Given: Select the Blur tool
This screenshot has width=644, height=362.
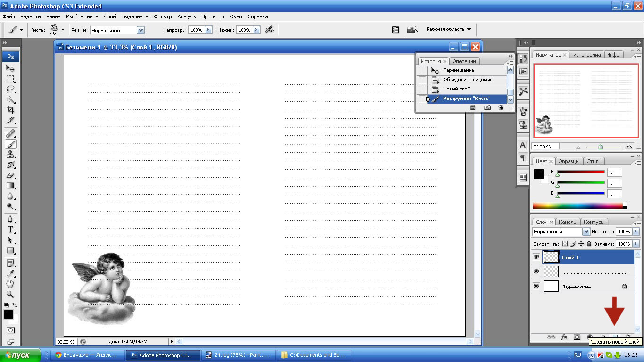Looking at the screenshot, I should point(10,196).
